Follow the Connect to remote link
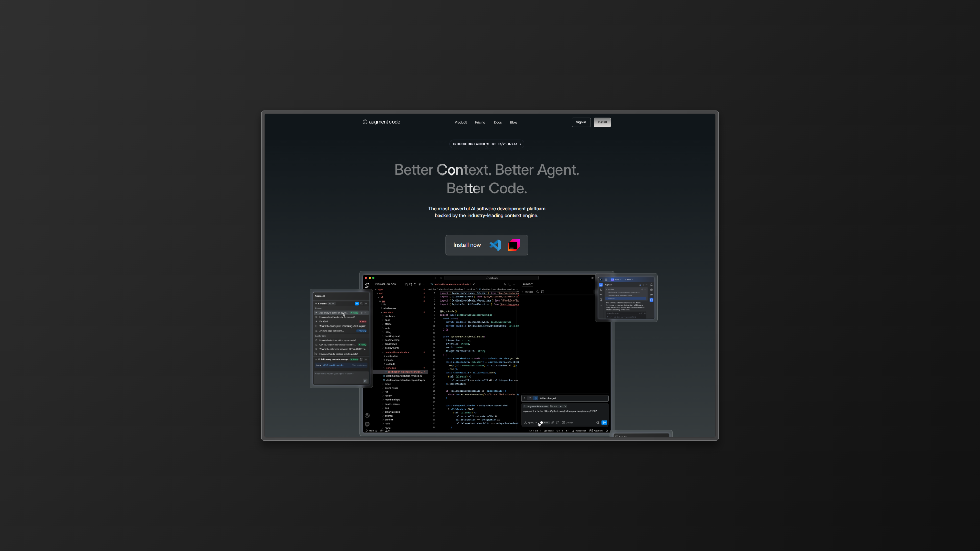The height and width of the screenshot is (551, 980). (x=334, y=365)
